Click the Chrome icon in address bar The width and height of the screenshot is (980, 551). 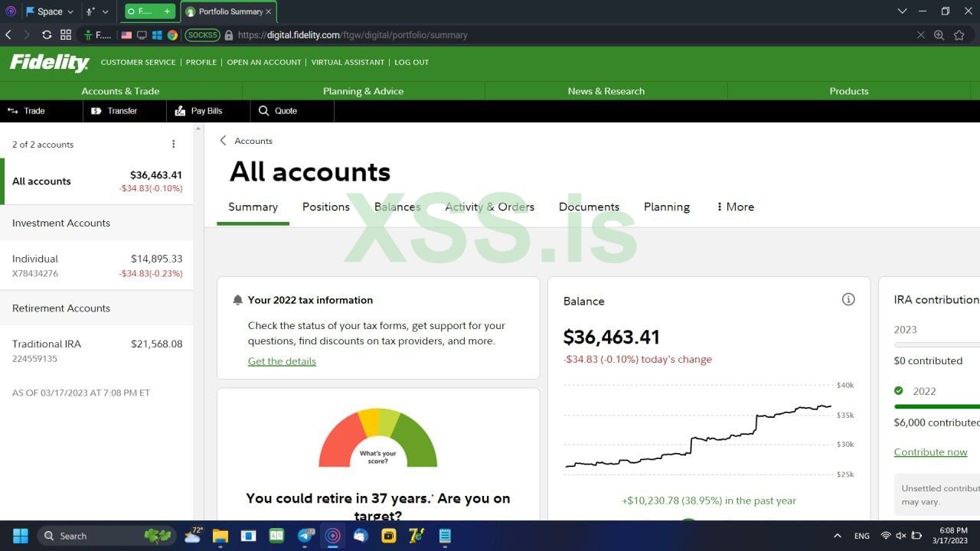(172, 35)
